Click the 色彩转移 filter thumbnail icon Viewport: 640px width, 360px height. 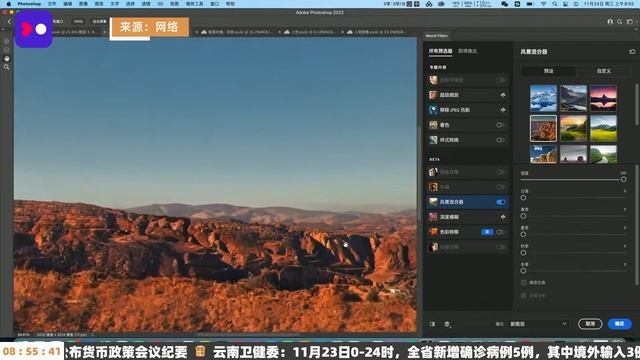[433, 232]
